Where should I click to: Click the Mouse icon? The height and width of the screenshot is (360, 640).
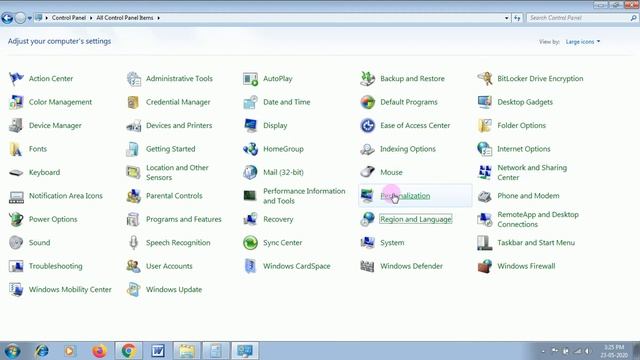tap(367, 172)
